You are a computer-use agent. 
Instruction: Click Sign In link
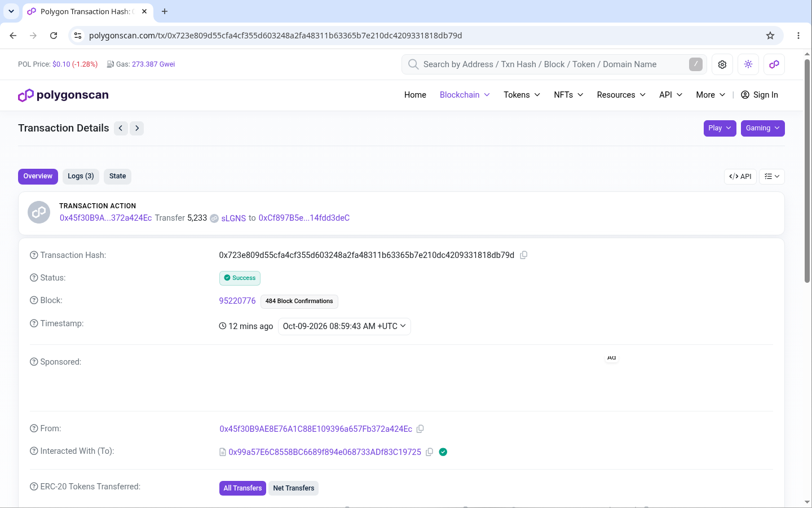coord(760,95)
